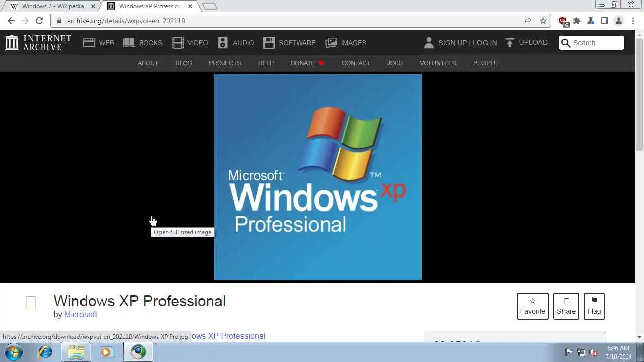Click the site info lock icon
The image size is (644, 362).
(59, 21)
